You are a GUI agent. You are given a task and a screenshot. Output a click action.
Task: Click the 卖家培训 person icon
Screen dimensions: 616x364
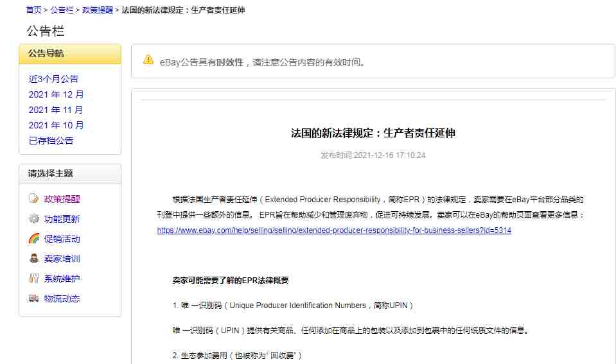[34, 258]
